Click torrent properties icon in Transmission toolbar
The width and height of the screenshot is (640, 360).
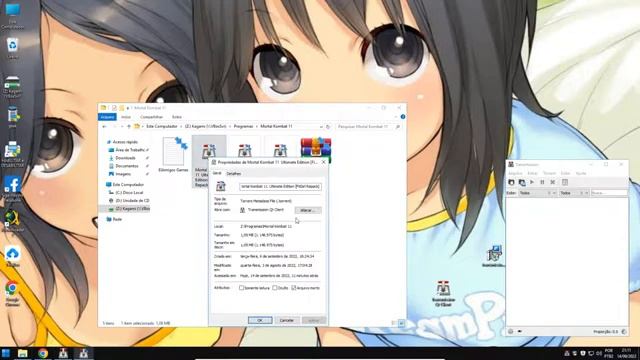565,182
